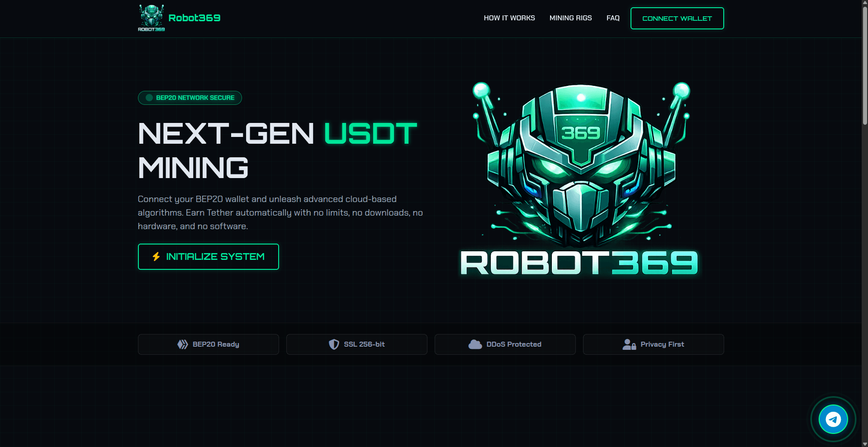Screen dimensions: 868x447
Task: Open the HOW IT WORKS menu item
Action: tap(509, 18)
